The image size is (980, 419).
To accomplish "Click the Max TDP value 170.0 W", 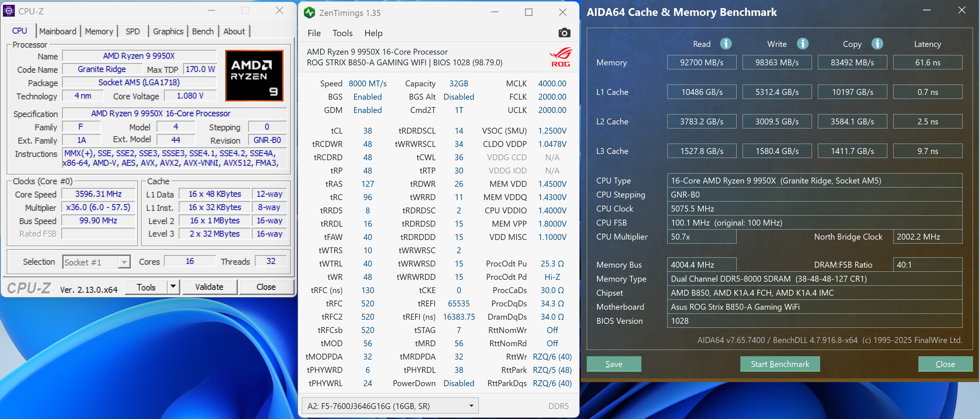I will pyautogui.click(x=200, y=69).
